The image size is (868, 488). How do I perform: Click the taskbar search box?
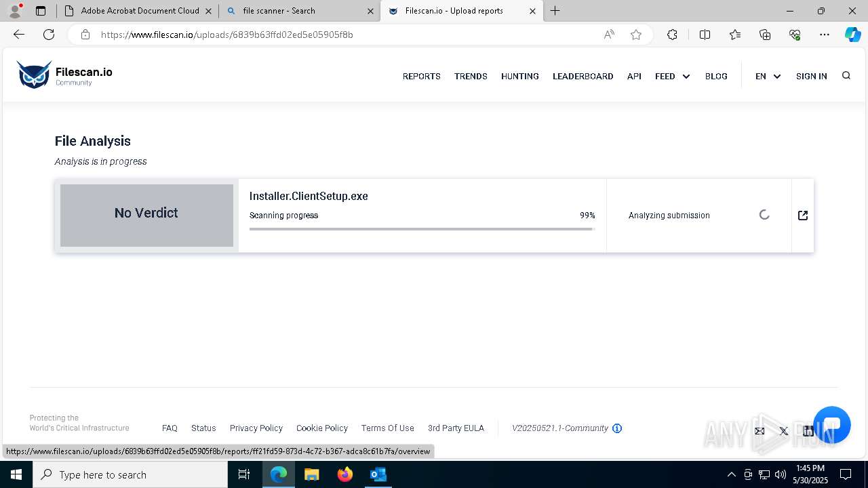[130, 474]
